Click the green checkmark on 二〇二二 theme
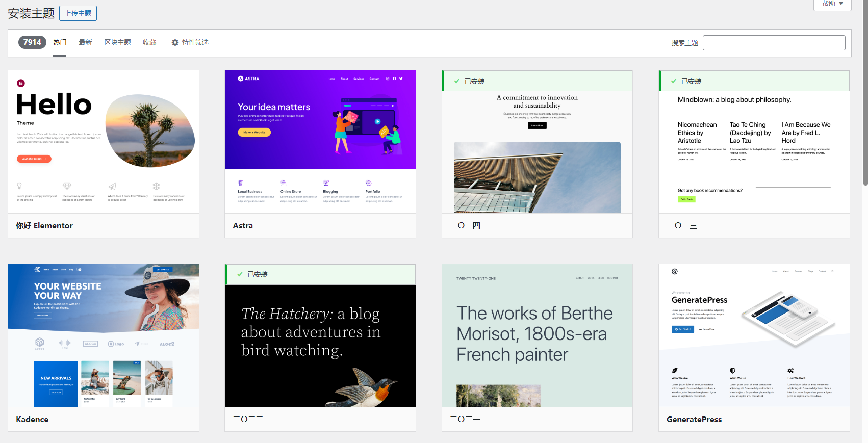This screenshot has height=443, width=868. [240, 274]
